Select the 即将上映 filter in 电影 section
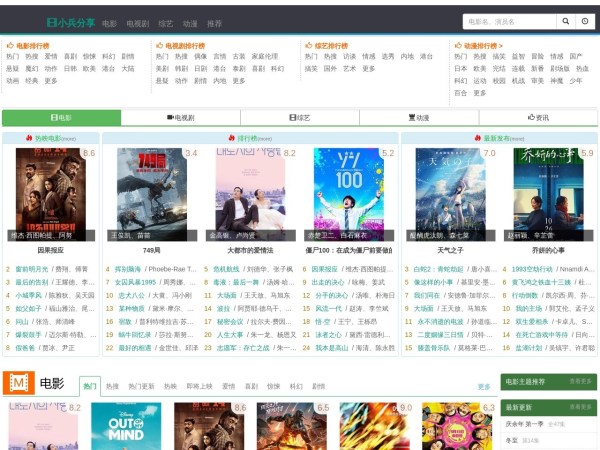The width and height of the screenshot is (600, 450). point(200,386)
